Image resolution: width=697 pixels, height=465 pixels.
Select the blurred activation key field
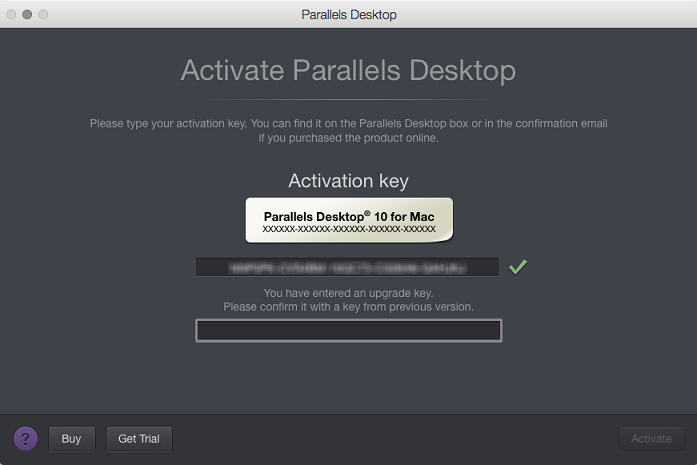(347, 267)
